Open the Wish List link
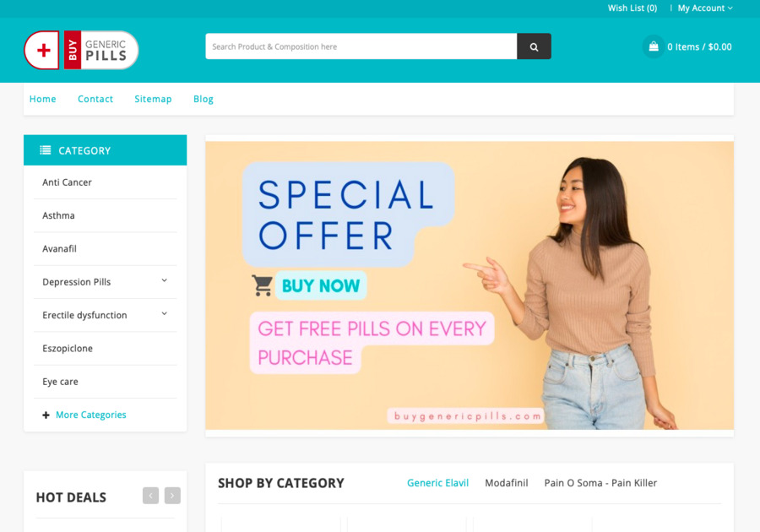Viewport: 760px width, 532px height. tap(632, 8)
